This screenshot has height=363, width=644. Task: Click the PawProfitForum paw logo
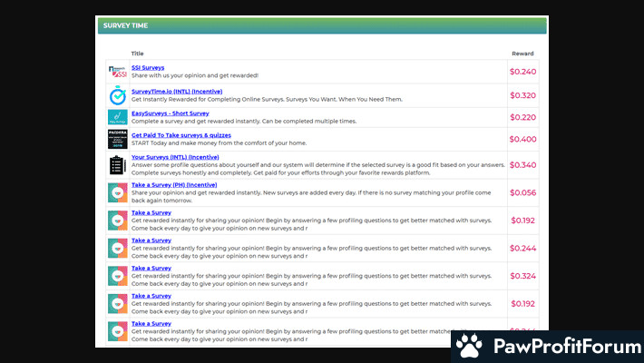(x=469, y=346)
